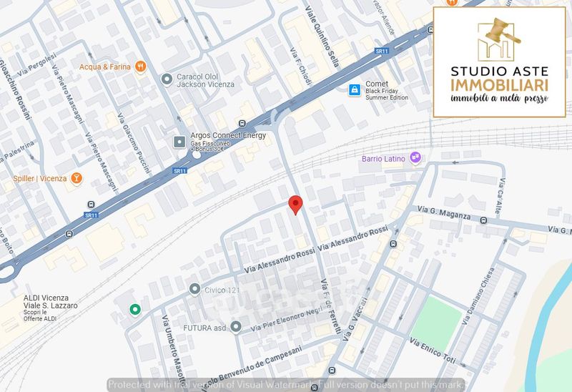The width and height of the screenshot is (572, 392).
Task: Click the Argos Connect Energy square icon
Action: [x=179, y=142]
